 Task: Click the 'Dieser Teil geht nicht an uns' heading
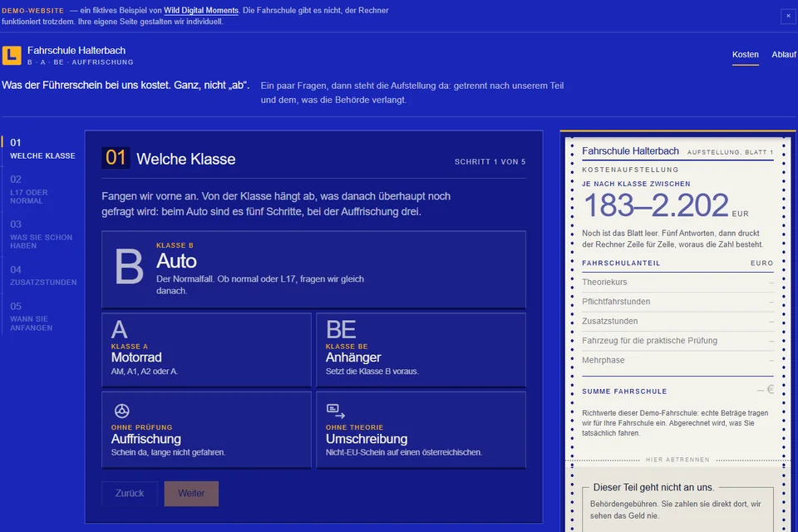point(653,487)
